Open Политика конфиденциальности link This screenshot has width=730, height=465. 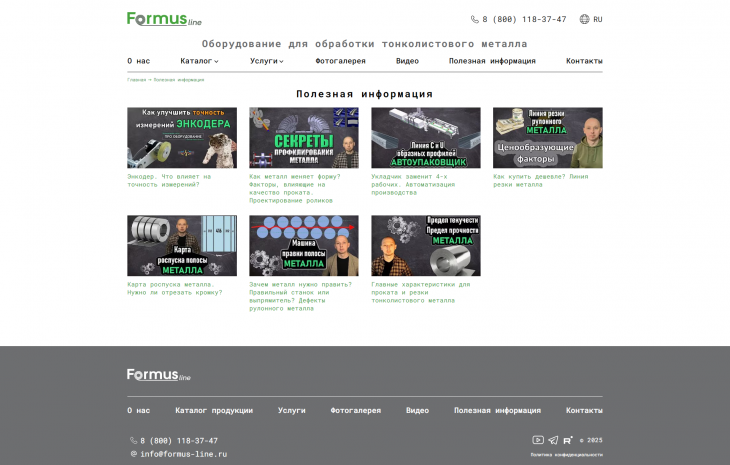pos(566,454)
